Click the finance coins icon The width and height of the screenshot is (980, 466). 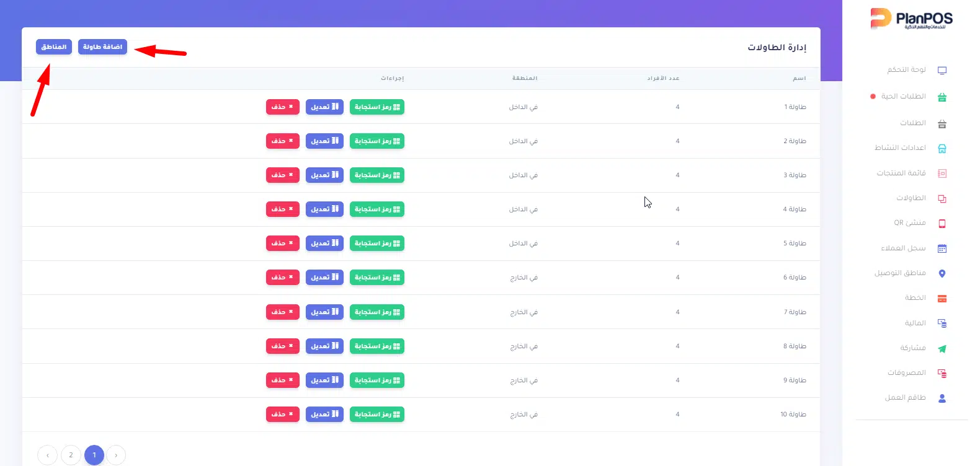pyautogui.click(x=942, y=323)
